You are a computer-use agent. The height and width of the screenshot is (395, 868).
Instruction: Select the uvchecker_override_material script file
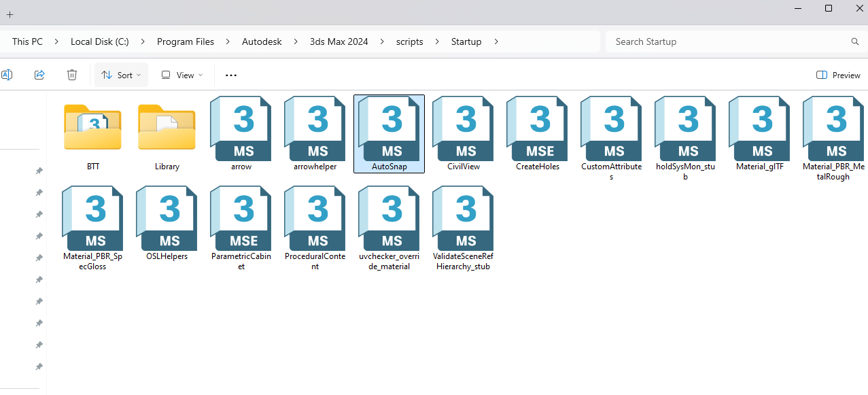[x=389, y=229]
